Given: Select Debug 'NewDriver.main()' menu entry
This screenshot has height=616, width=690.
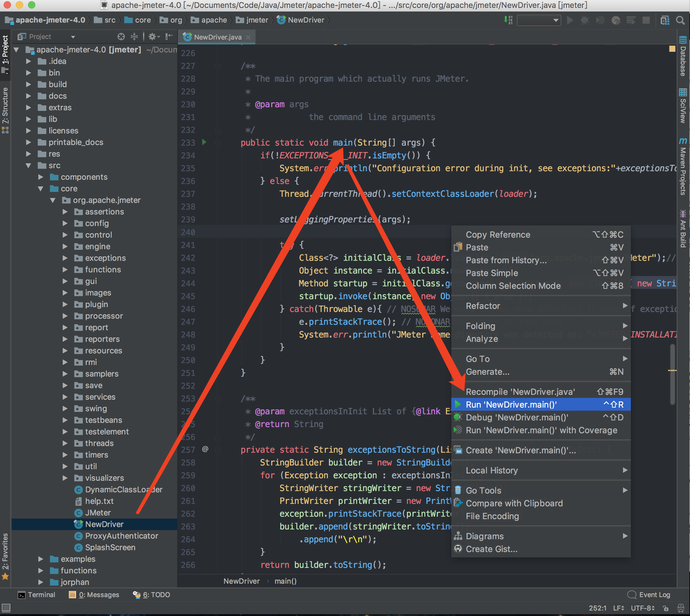Looking at the screenshot, I should click(541, 417).
